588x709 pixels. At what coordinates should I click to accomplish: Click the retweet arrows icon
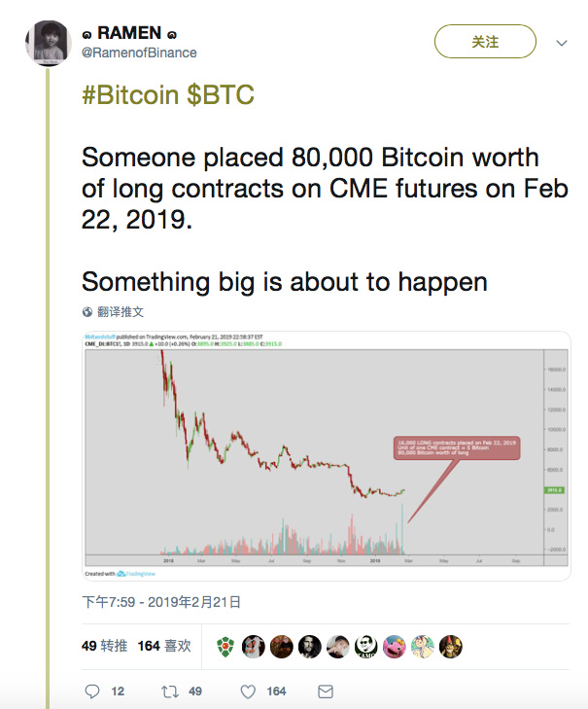pos(170,691)
